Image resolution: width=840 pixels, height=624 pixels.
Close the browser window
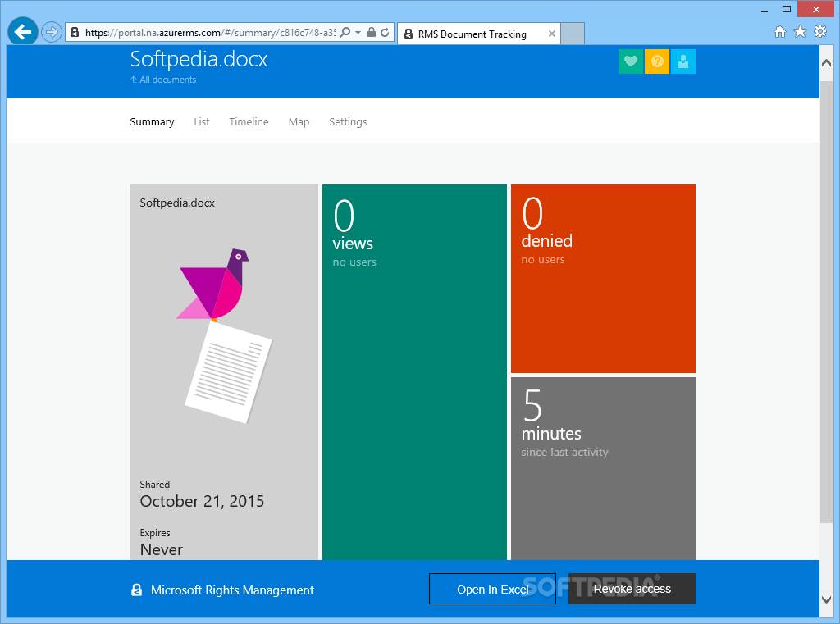pyautogui.click(x=816, y=9)
